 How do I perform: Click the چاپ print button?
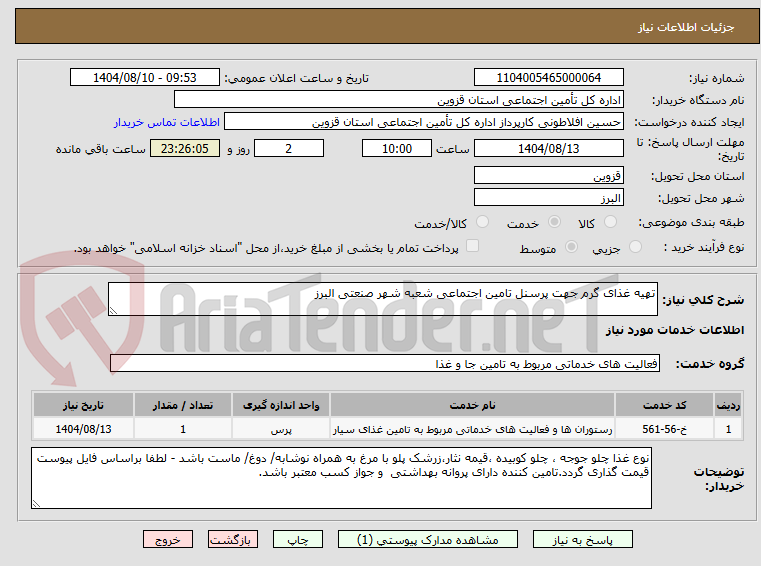(298, 539)
